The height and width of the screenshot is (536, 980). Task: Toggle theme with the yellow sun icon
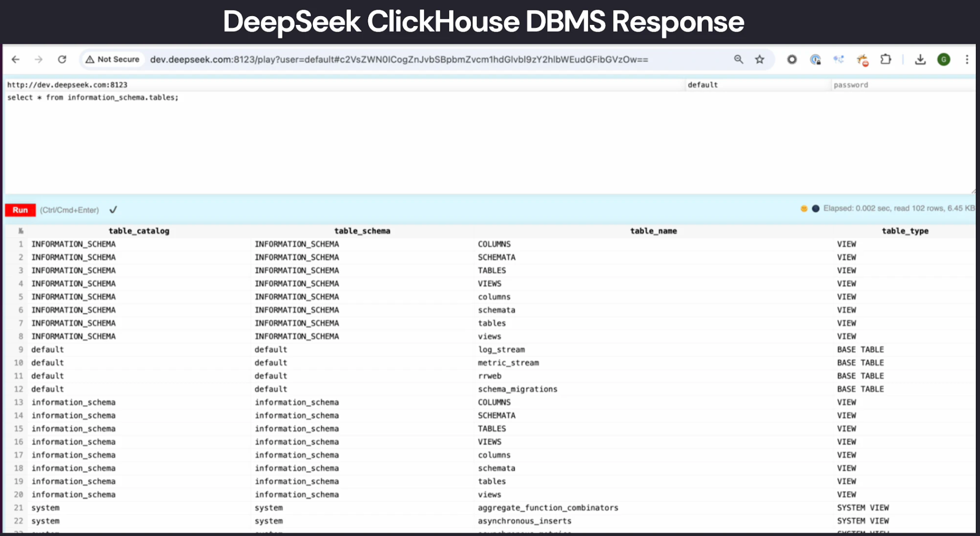[804, 209]
